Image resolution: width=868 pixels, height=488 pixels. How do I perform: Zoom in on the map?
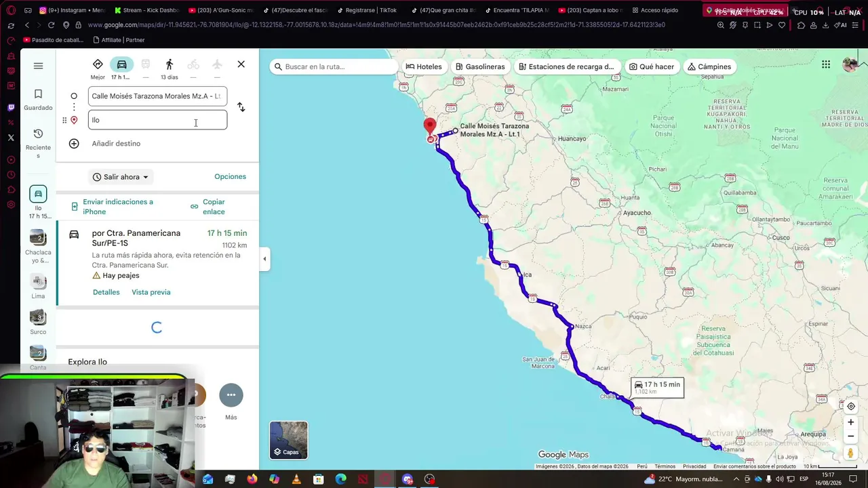point(850,422)
